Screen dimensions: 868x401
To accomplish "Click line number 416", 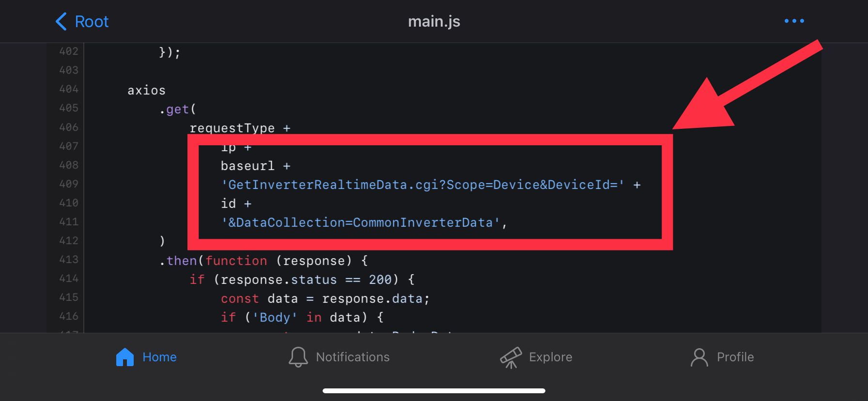I will point(69,316).
